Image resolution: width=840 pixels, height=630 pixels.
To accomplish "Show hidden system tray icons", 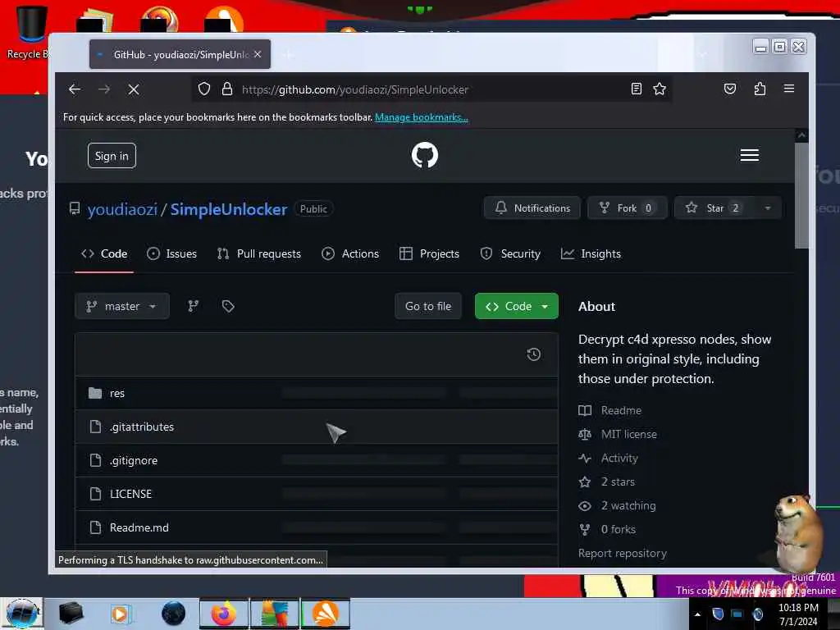I will tap(697, 614).
